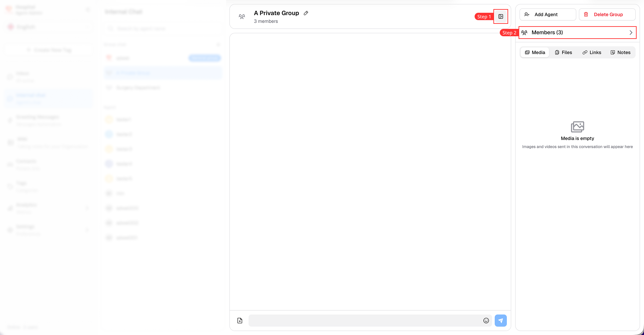Click the attach file icon
Image resolution: width=644 pixels, height=335 pixels.
pos(240,321)
